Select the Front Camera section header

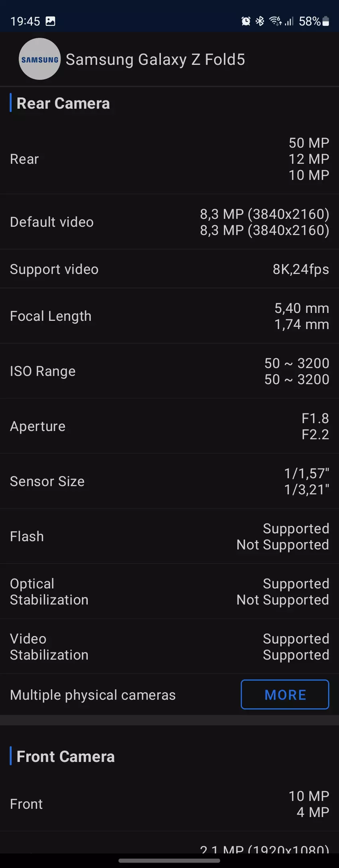(x=65, y=756)
